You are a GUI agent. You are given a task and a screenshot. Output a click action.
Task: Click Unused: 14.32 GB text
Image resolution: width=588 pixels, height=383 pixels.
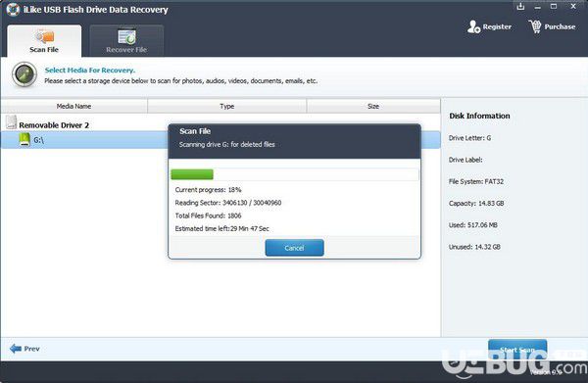tap(474, 247)
